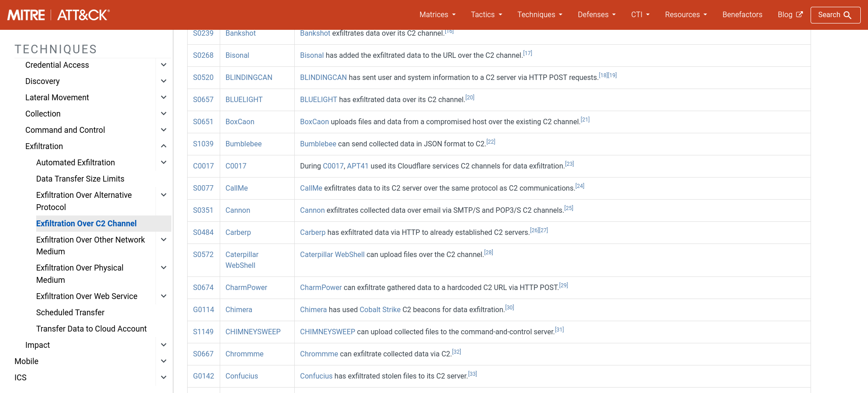Open the S0657 ID link

tap(203, 100)
